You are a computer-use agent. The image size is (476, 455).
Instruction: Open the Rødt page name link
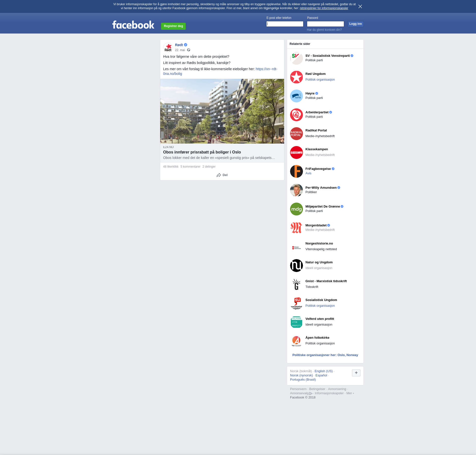coord(179,45)
